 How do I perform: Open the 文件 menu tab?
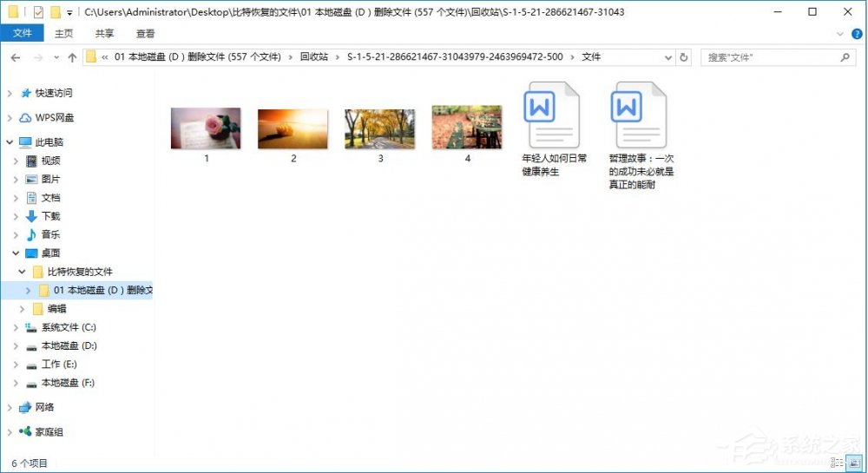(22, 34)
